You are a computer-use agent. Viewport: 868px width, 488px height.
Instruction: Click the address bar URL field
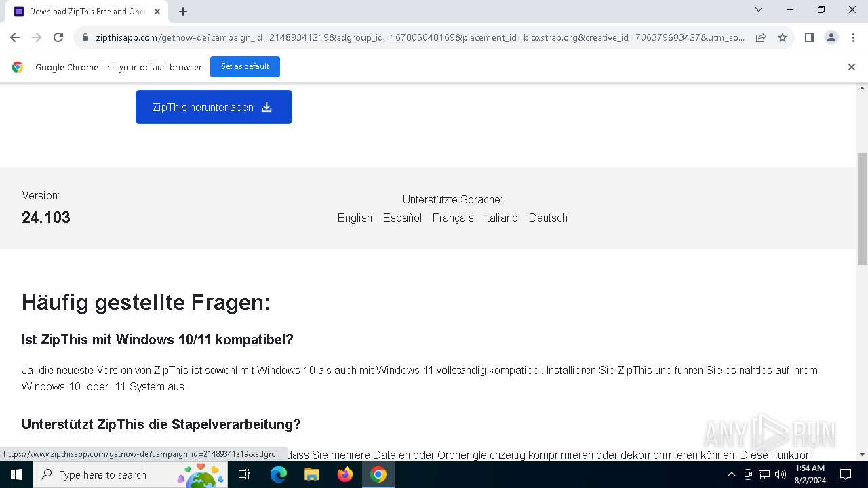(x=420, y=37)
